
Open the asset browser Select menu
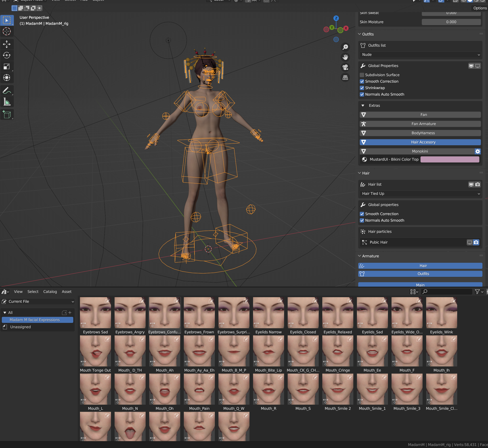pos(33,292)
